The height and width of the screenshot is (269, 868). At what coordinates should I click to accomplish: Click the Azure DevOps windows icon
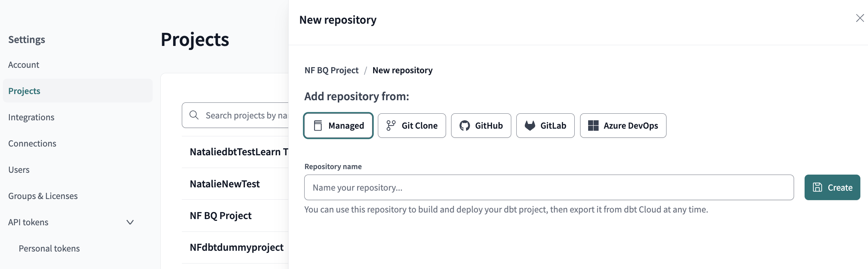click(593, 126)
